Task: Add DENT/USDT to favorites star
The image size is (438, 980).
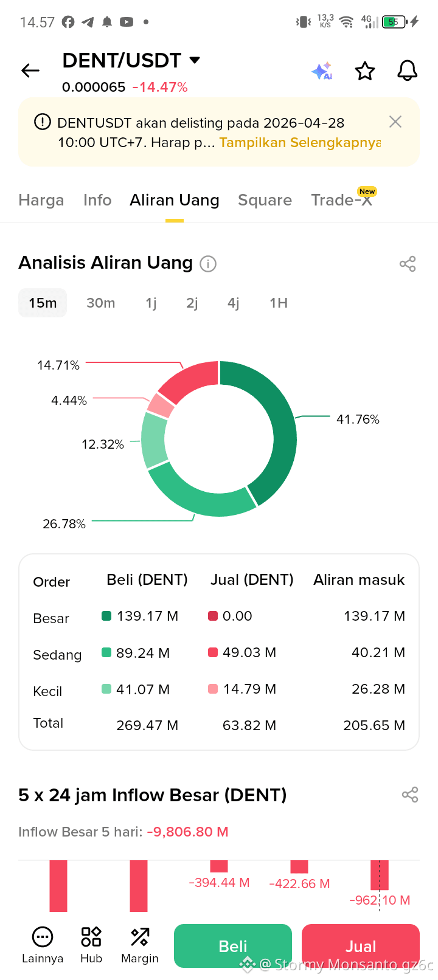Action: point(365,71)
